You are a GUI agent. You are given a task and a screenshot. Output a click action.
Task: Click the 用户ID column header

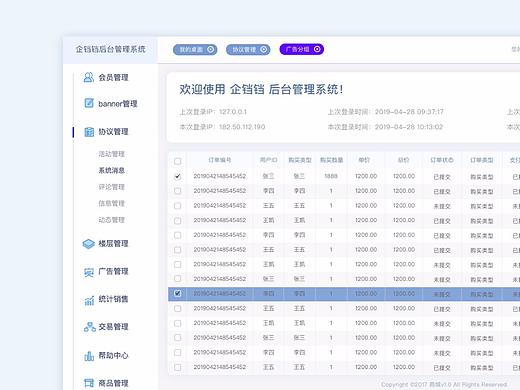268,160
